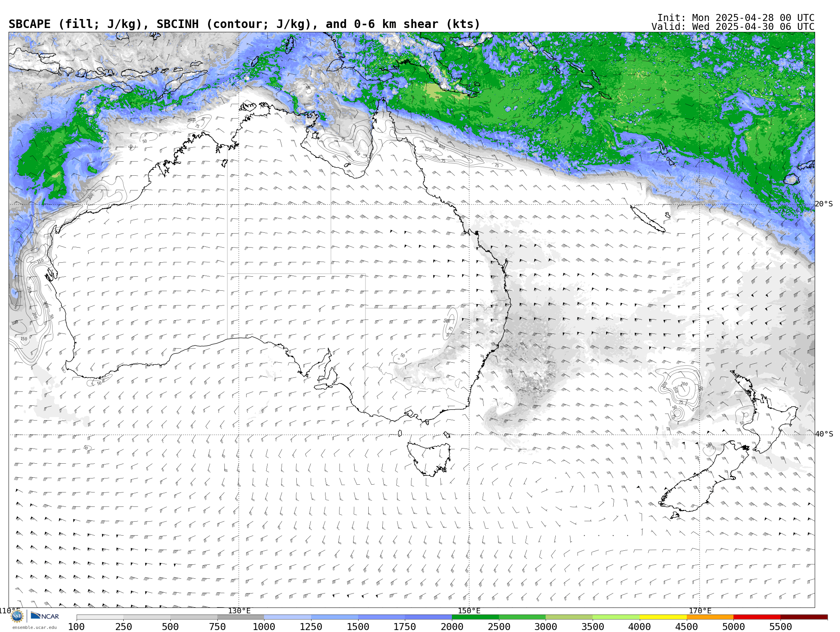Pick the light gray 250-500 colorbar swatch
Image resolution: width=840 pixels, height=632 pixels.
(147, 617)
